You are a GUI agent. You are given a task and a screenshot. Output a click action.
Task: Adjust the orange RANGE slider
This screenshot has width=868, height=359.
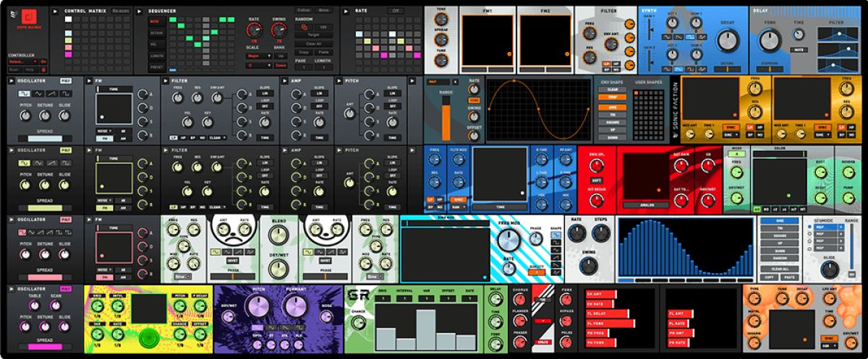[446, 118]
